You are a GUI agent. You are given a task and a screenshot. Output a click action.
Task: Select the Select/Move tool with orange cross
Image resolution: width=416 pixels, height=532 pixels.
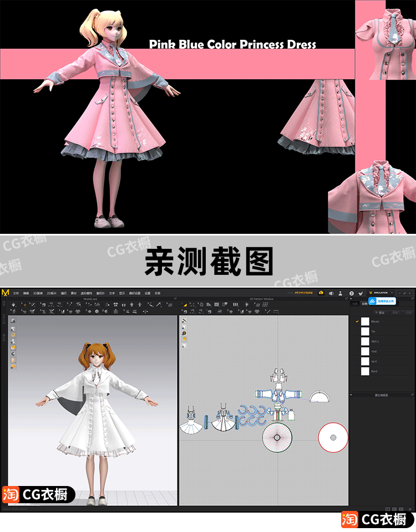pos(25,305)
